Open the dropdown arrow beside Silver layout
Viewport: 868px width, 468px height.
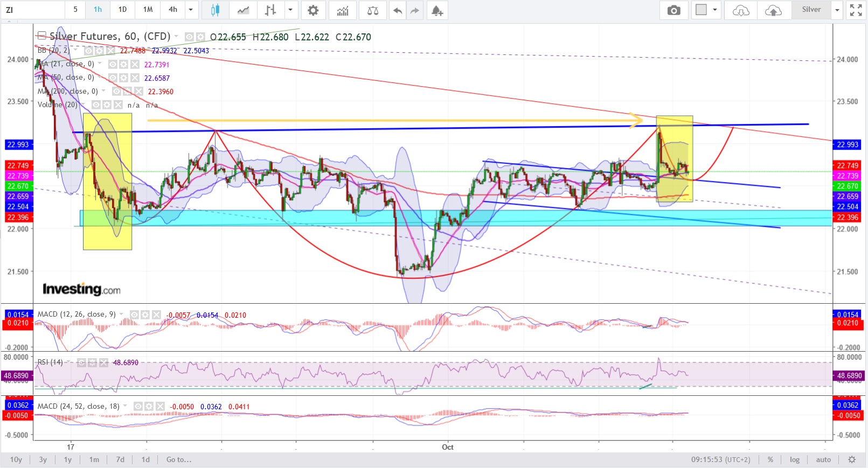click(x=837, y=10)
